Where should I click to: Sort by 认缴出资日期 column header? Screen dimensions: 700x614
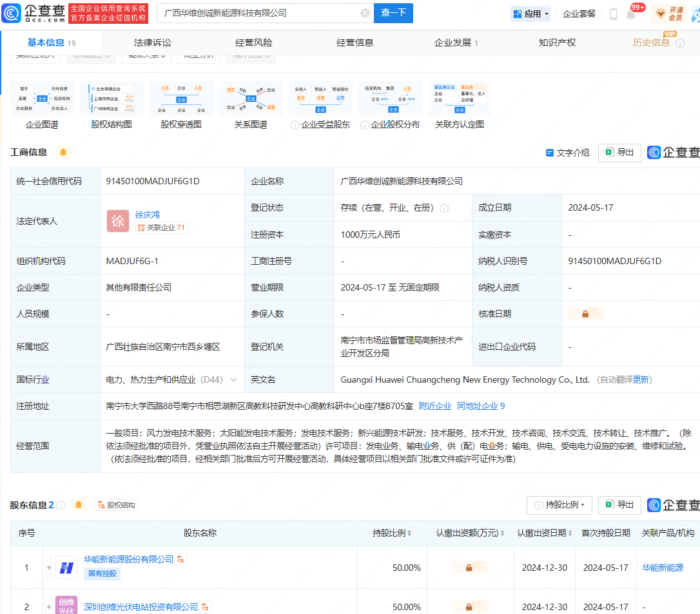(545, 533)
